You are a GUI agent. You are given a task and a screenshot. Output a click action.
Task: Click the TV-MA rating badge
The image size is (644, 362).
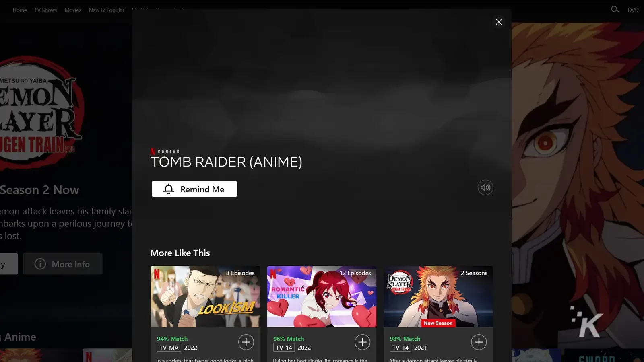coord(169,348)
